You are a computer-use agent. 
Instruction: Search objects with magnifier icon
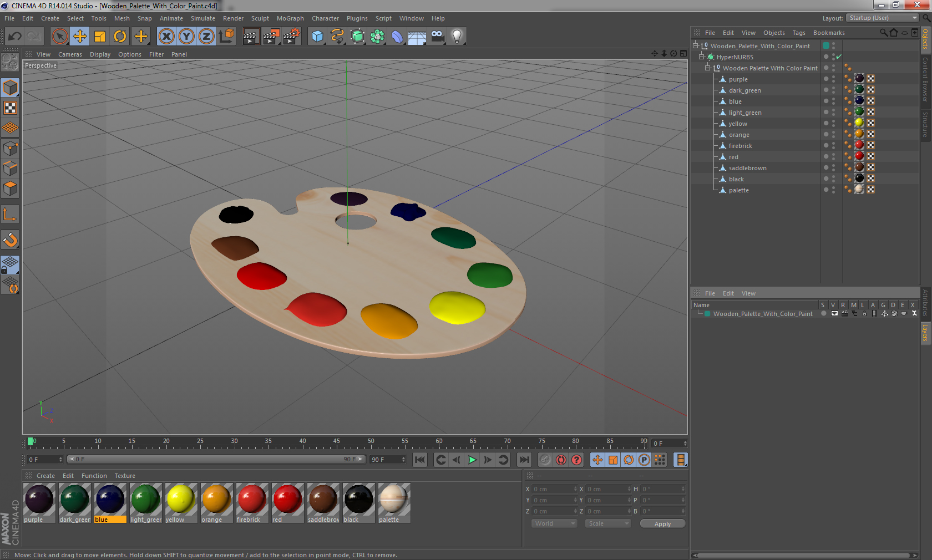(883, 33)
